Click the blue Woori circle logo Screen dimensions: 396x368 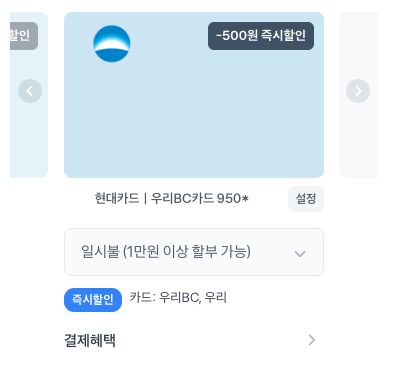(112, 44)
